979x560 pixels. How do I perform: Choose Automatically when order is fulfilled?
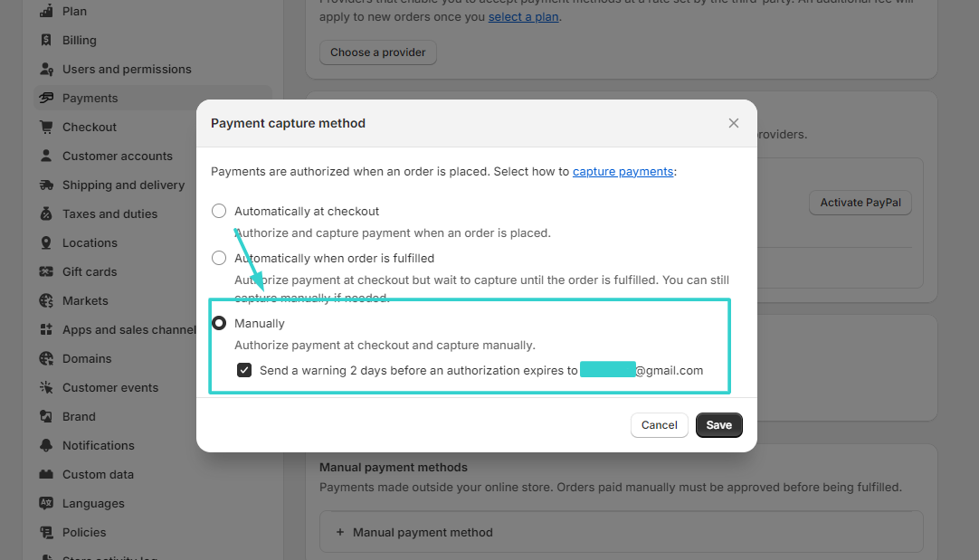click(218, 257)
